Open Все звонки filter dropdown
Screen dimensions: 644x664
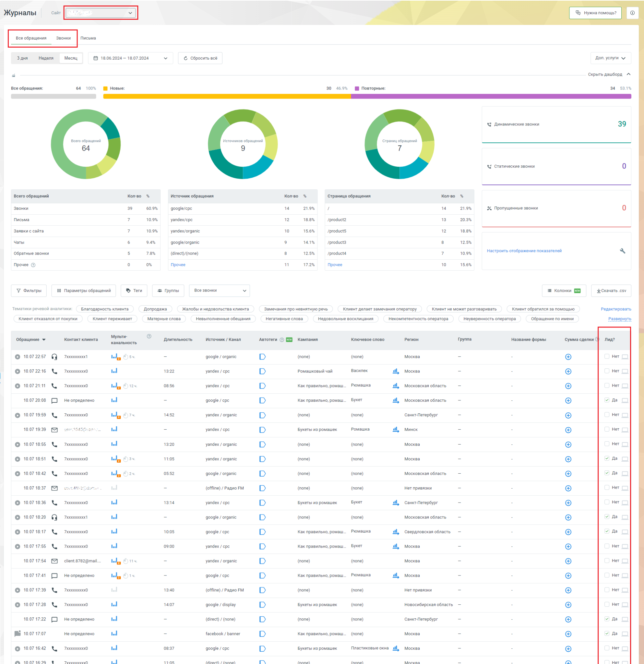(x=220, y=291)
